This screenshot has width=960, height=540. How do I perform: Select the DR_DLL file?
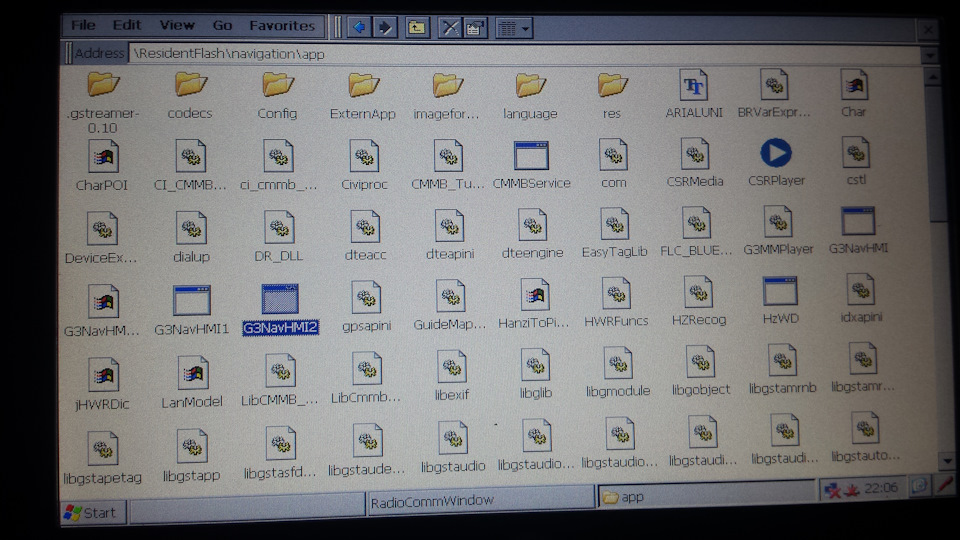(x=279, y=236)
